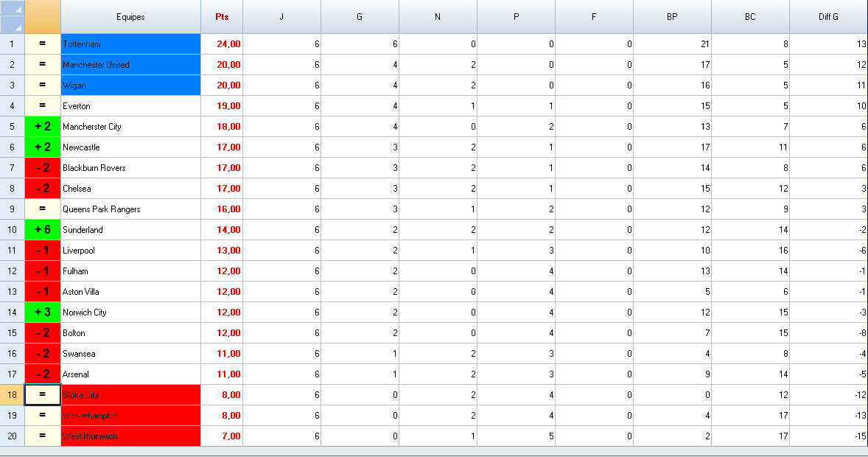Click Manchester United's Diff G value 12
This screenshot has width=868, height=457.
click(828, 64)
